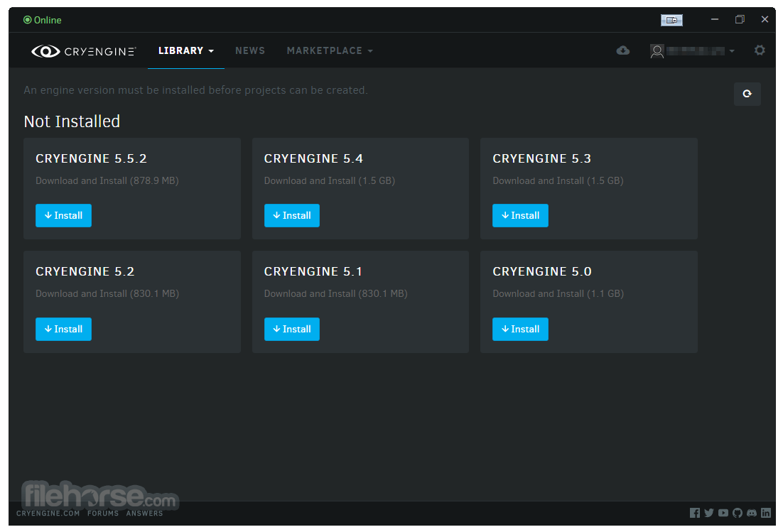Maximize the launcher window
The height and width of the screenshot is (532, 783).
coord(740,19)
